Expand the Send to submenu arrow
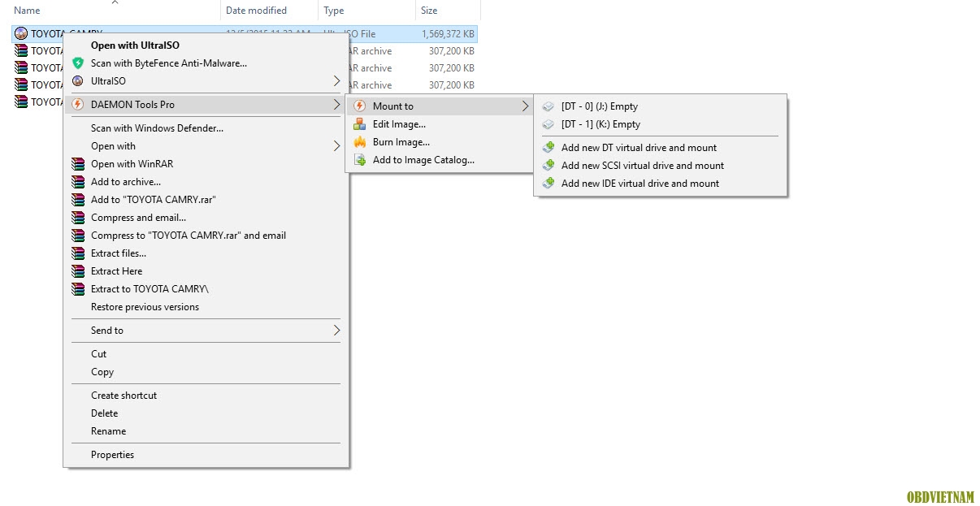This screenshot has width=980, height=506. (x=336, y=331)
